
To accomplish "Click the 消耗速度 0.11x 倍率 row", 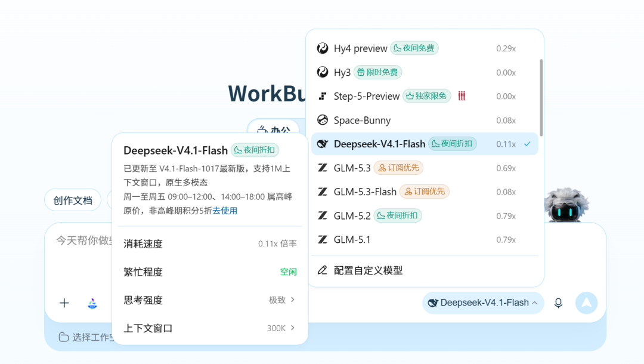I will 210,243.
